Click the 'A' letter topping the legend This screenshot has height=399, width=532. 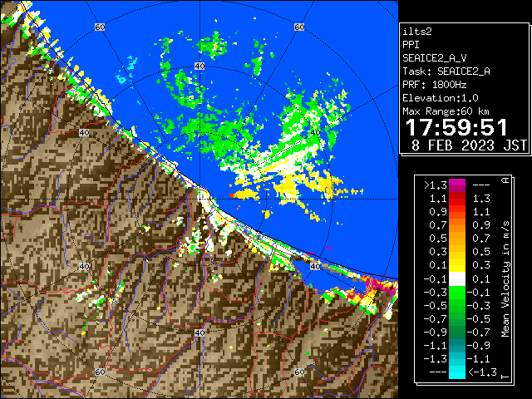point(505,180)
